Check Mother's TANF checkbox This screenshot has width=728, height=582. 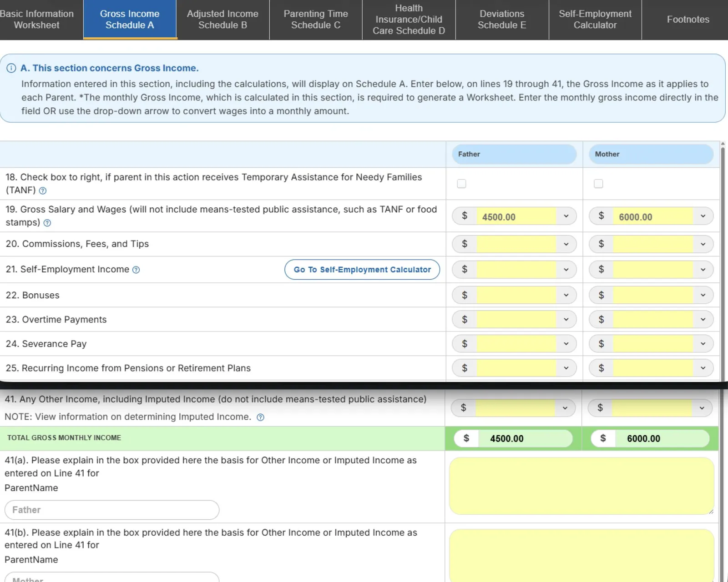tap(598, 184)
